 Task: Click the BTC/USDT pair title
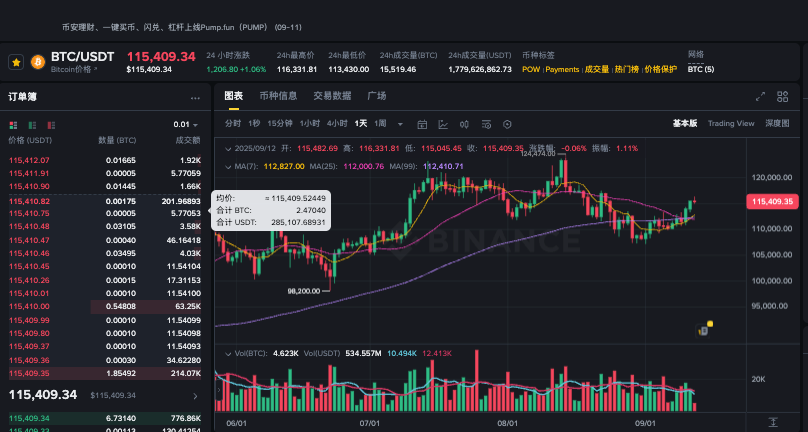point(82,56)
